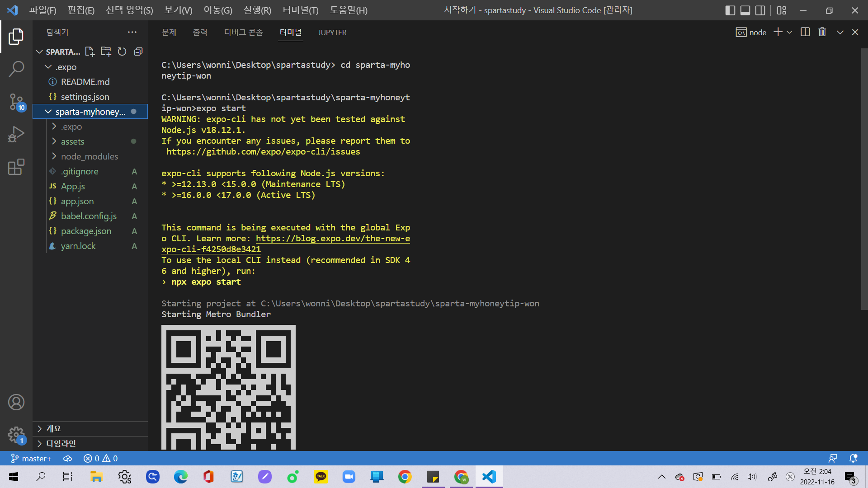Refresh the explorer file tree
868x488 pixels.
pos(122,52)
